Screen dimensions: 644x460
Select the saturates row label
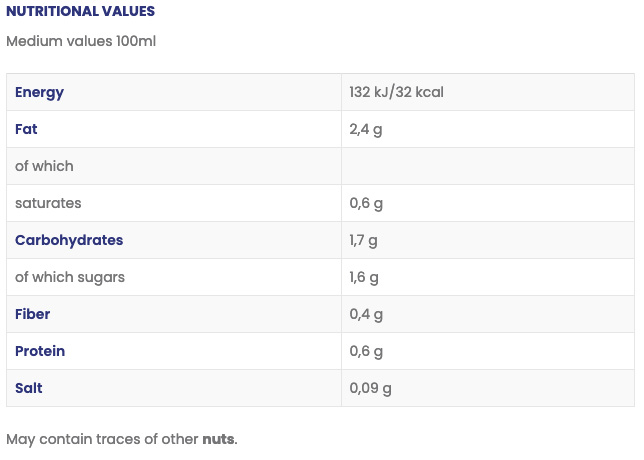48,203
